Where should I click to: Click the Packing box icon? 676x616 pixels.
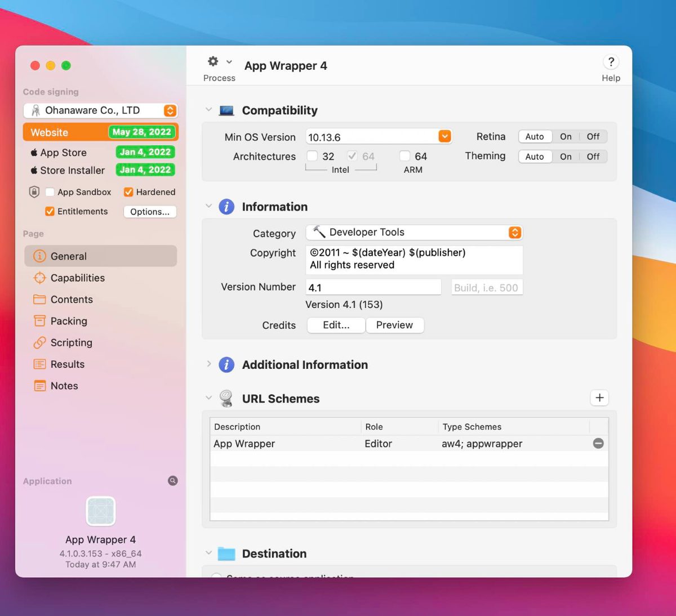39,321
